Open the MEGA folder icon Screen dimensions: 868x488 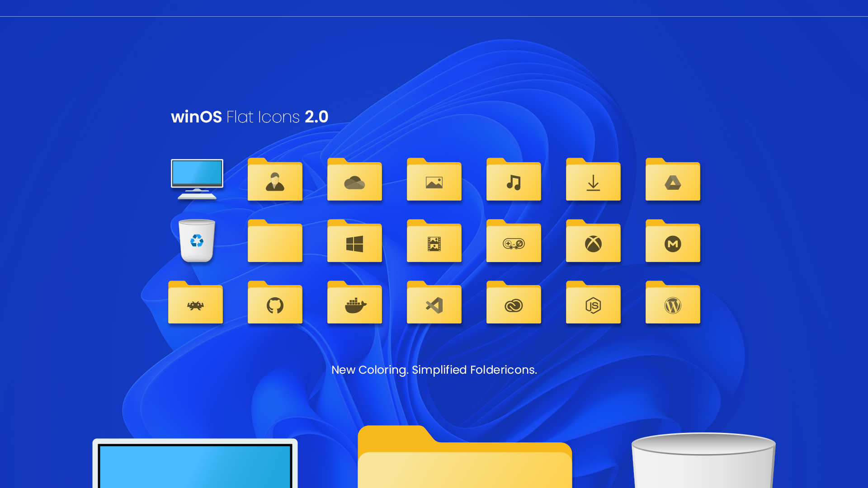click(673, 242)
